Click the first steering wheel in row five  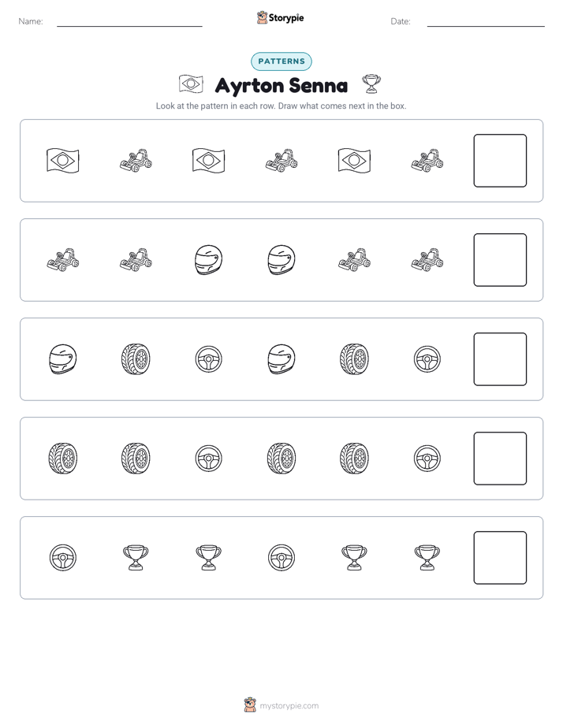(63, 558)
